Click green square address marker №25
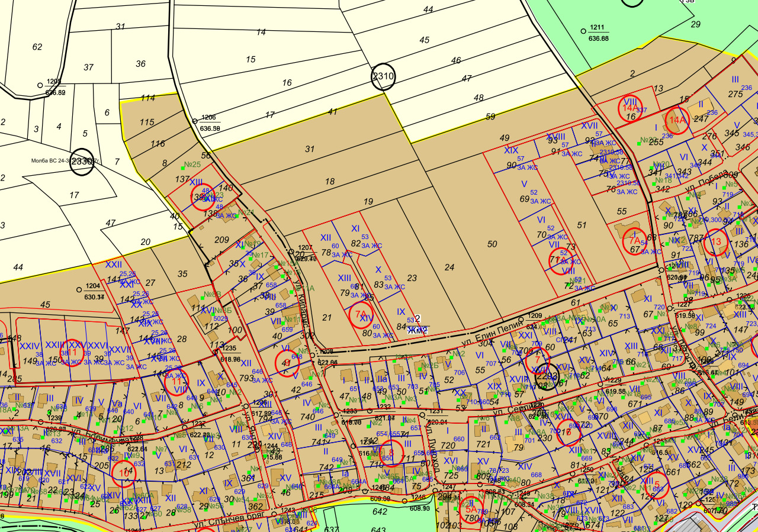Image resolution: width=758 pixels, height=532 pixels. click(x=190, y=164)
